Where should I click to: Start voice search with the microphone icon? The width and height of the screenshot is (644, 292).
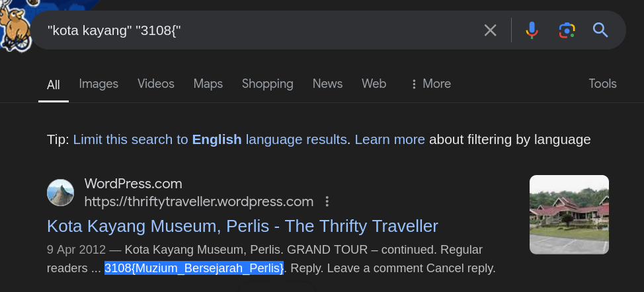click(532, 30)
